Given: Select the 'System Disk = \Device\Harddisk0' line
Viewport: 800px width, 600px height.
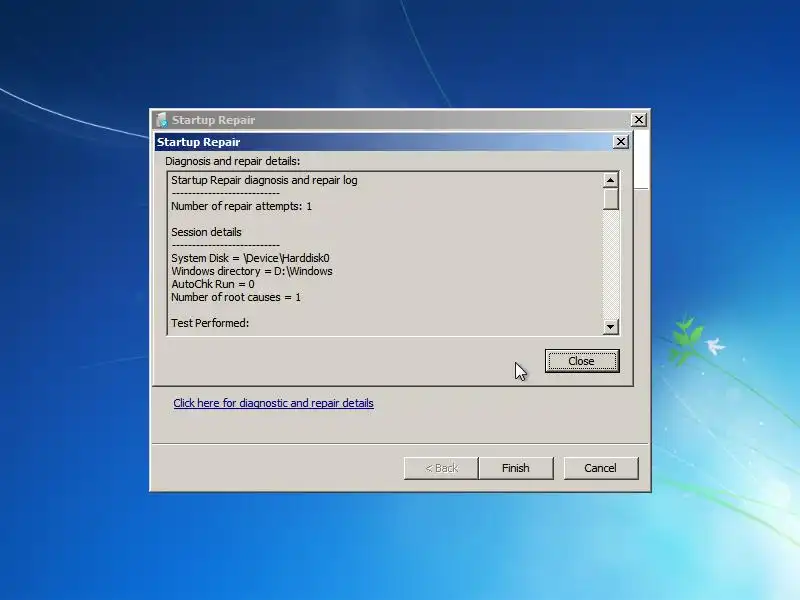Looking at the screenshot, I should pos(250,258).
